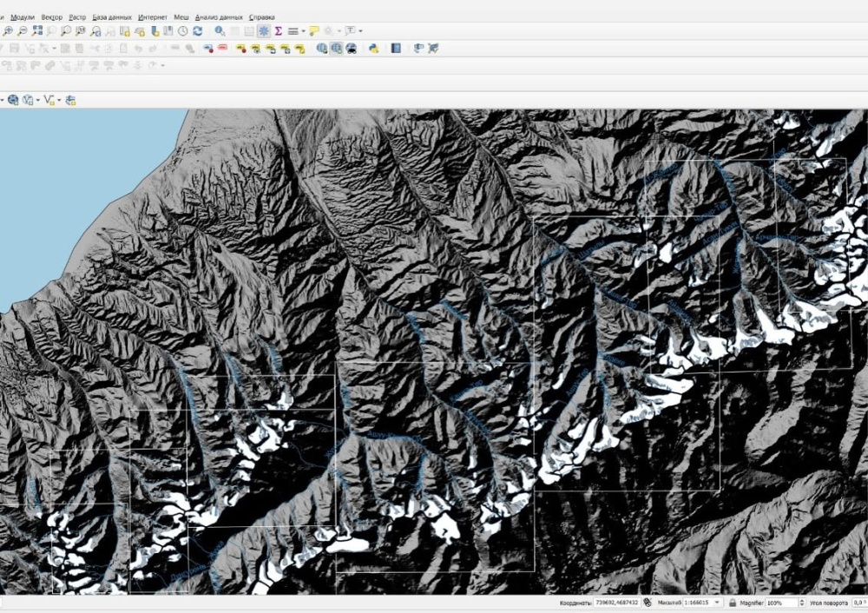Toggle the scale lock icon
The width and height of the screenshot is (868, 613).
click(x=733, y=603)
